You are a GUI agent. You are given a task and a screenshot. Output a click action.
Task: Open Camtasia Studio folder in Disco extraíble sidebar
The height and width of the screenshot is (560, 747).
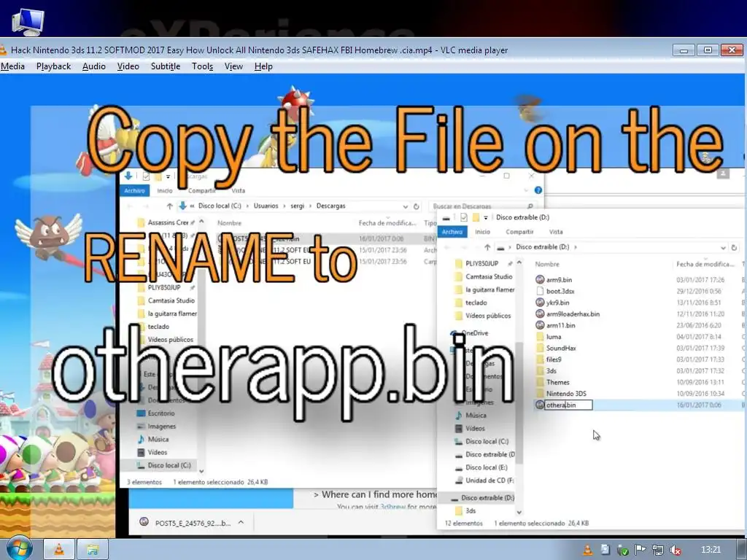click(x=489, y=276)
